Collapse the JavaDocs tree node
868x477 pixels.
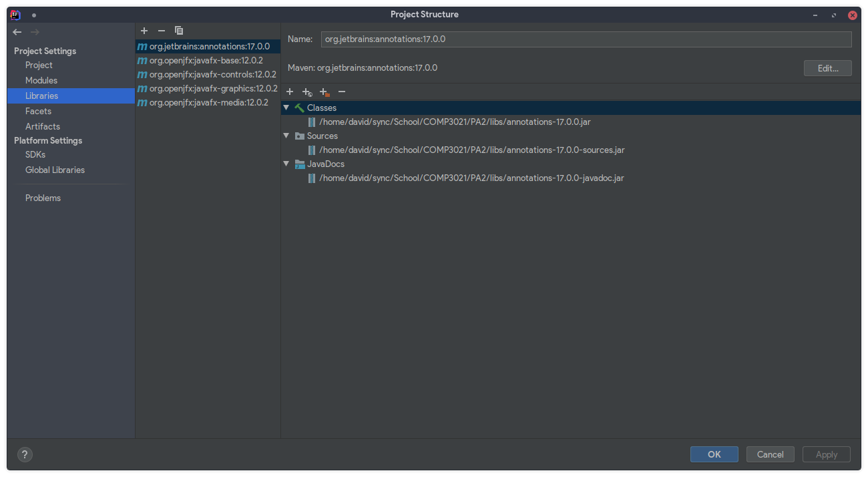(x=286, y=164)
